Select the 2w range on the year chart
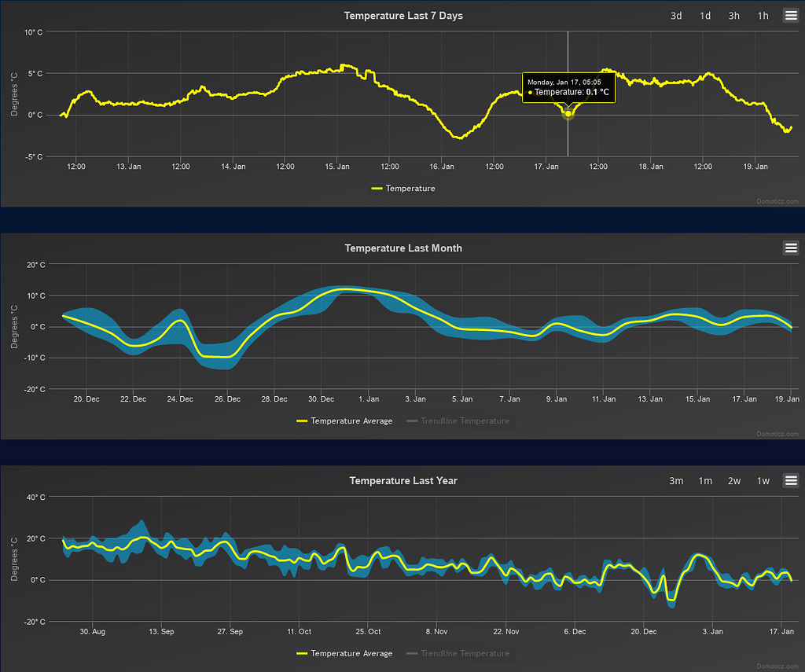 pos(734,480)
